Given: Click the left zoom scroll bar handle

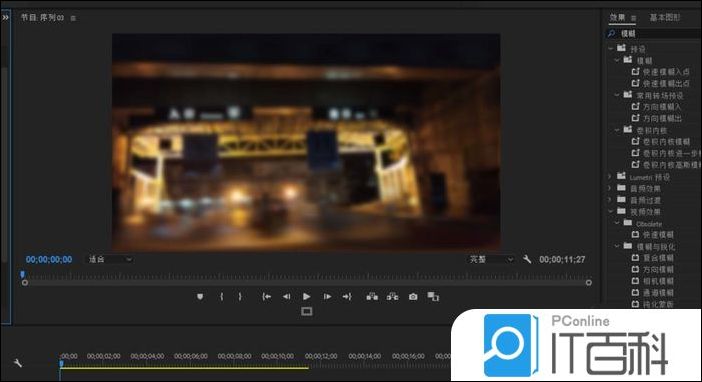Looking at the screenshot, I should click(x=25, y=283).
